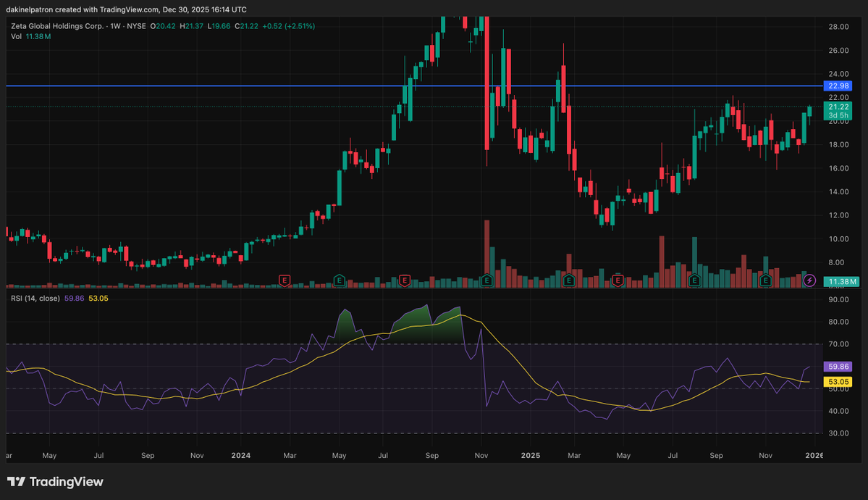Click the high value H21.37
Screen dimensions: 868x500
pyautogui.click(x=191, y=26)
